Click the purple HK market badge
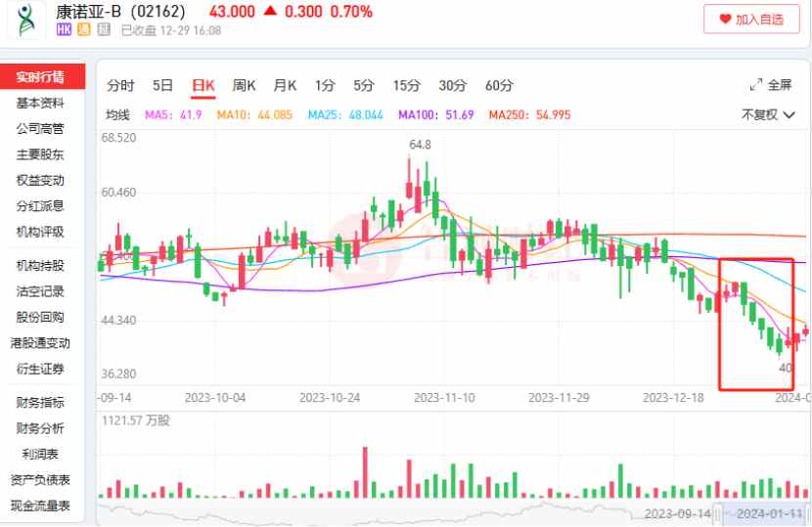 tap(64, 30)
